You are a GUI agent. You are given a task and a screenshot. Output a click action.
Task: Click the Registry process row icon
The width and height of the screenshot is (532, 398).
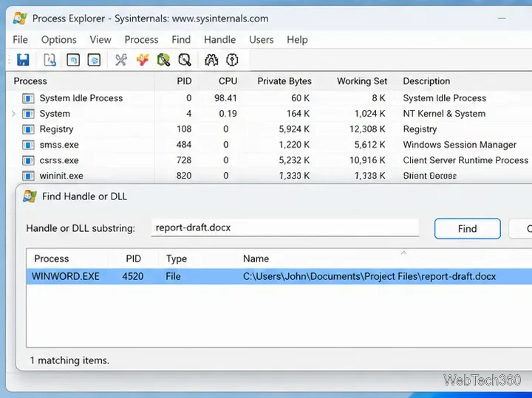click(28, 129)
